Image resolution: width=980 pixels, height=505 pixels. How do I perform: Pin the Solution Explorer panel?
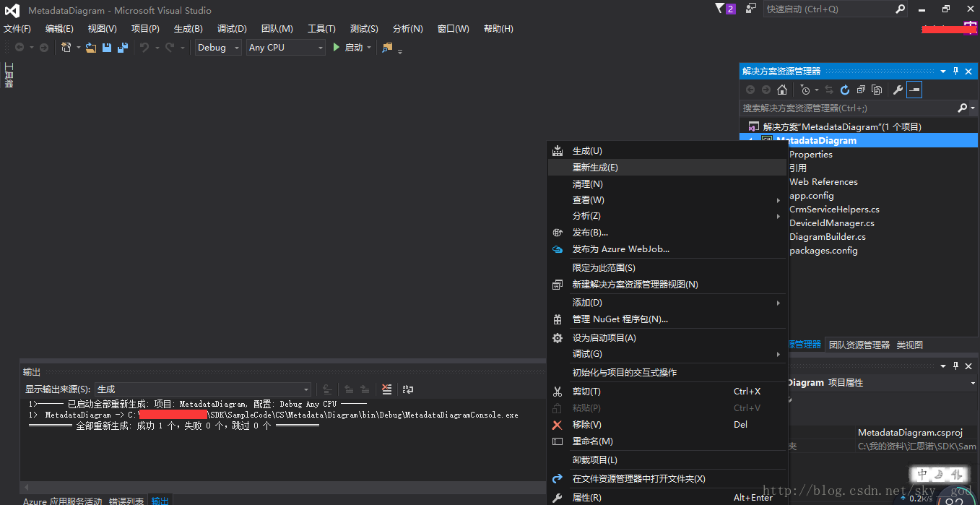955,72
